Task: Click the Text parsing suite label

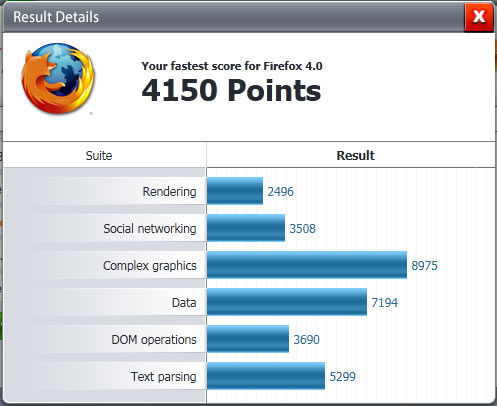Action: [x=163, y=377]
